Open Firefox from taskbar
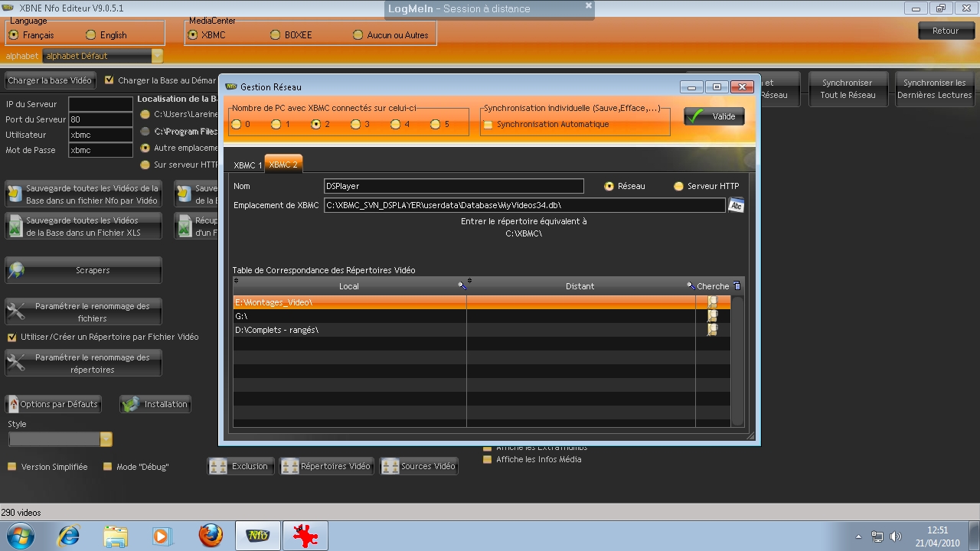Image resolution: width=980 pixels, height=551 pixels. (x=211, y=536)
